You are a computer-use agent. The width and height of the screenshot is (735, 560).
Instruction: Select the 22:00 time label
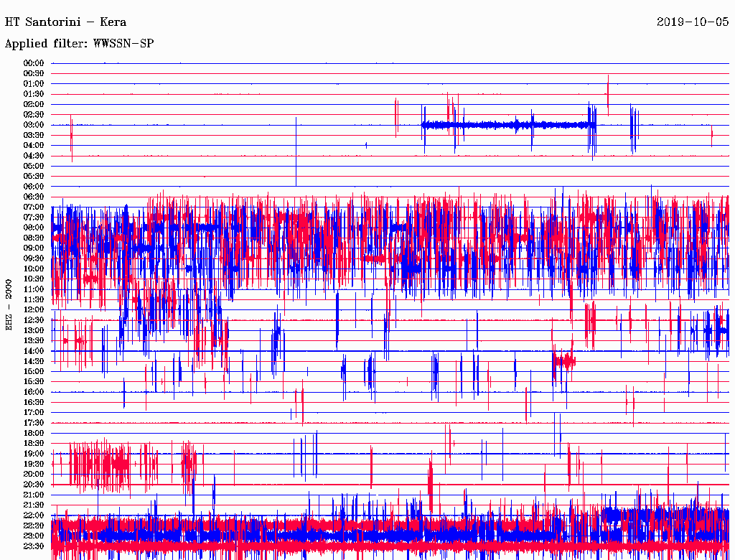[x=34, y=515]
